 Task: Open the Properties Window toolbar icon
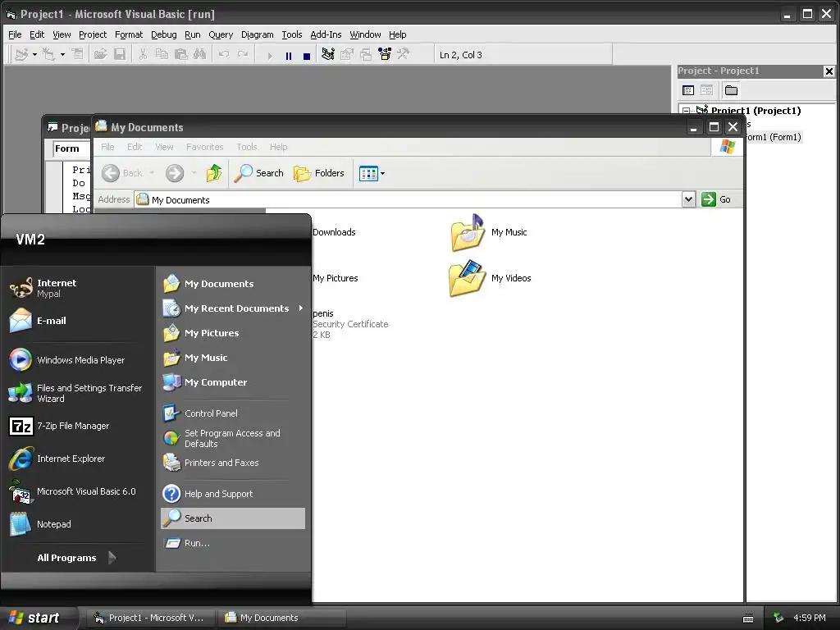click(x=347, y=55)
